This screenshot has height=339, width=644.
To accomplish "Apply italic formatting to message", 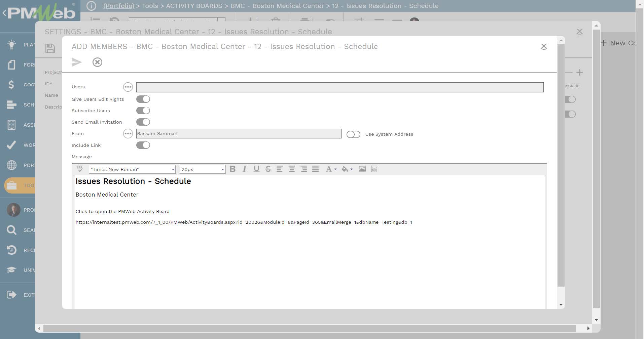I will 245,169.
